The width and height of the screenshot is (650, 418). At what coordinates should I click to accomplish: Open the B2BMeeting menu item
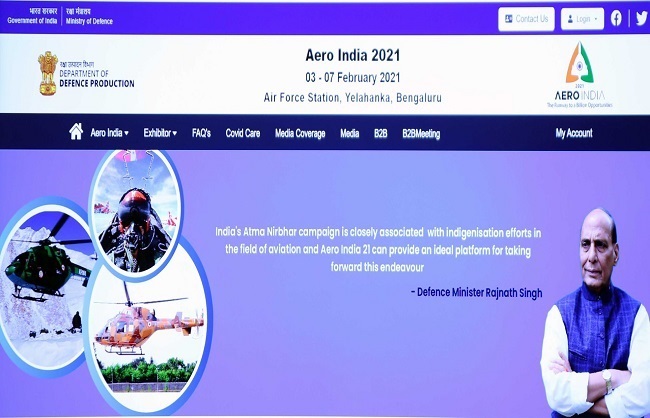[x=421, y=134]
